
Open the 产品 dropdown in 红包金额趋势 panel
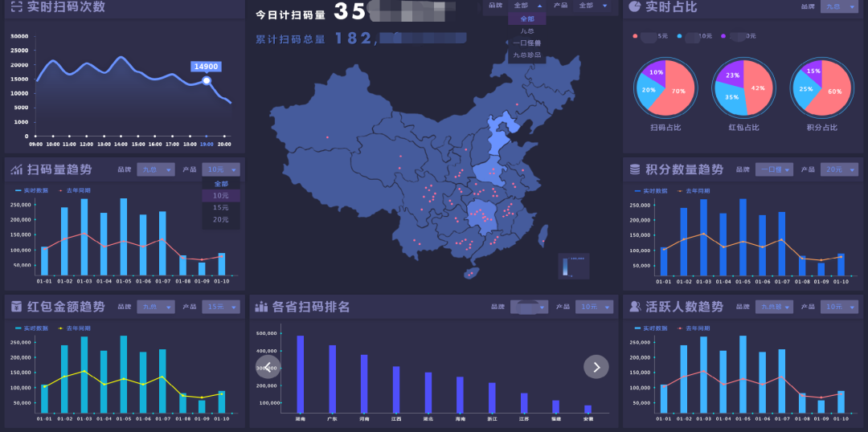[222, 307]
